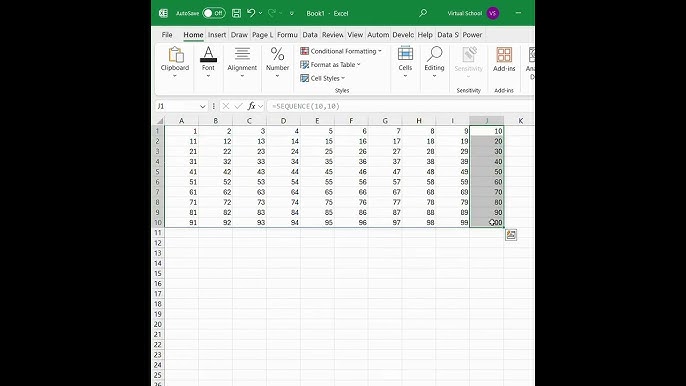
Task: Click cell containing 19
Action: [x=452, y=141]
